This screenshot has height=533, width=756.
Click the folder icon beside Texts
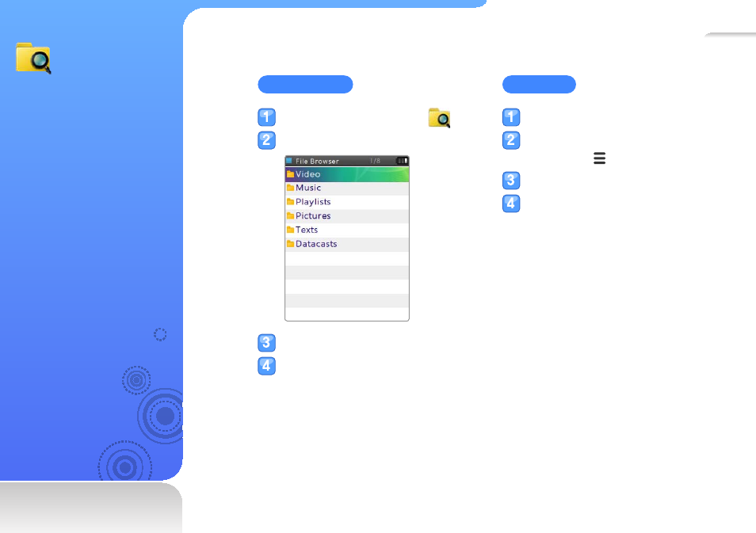click(x=290, y=230)
